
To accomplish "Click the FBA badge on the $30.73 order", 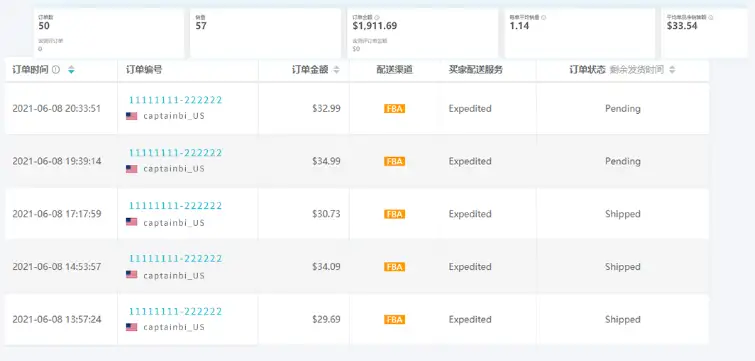I will [394, 214].
